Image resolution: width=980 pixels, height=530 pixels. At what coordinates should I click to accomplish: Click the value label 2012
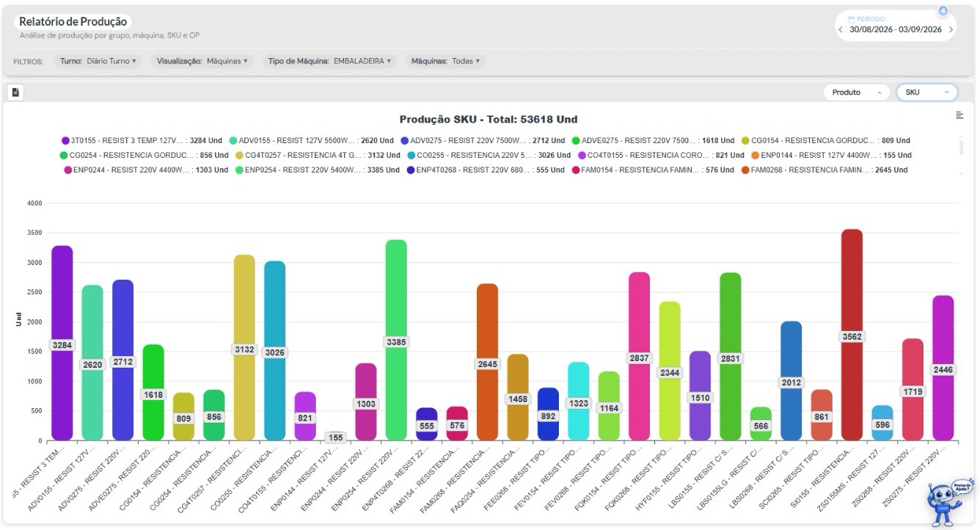[791, 382]
